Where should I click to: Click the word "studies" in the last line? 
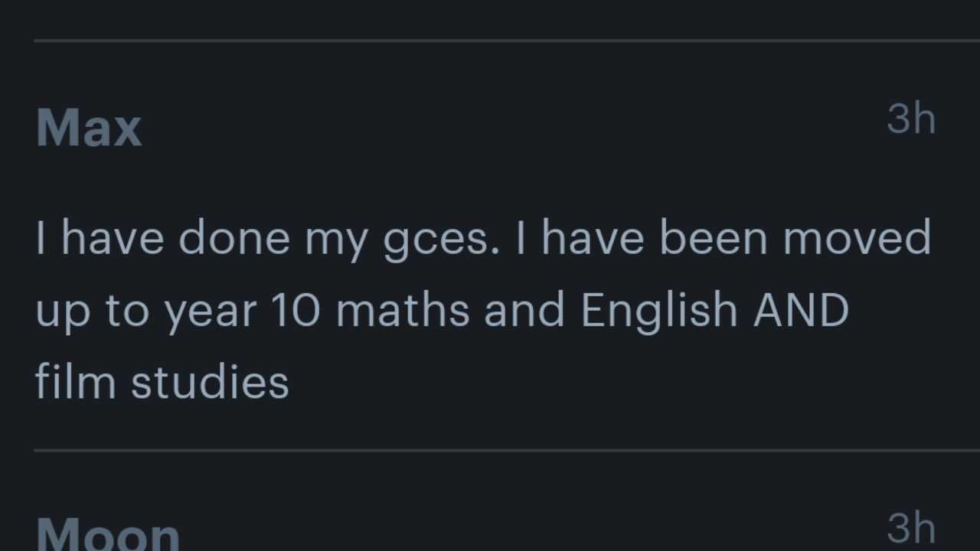pyautogui.click(x=210, y=382)
